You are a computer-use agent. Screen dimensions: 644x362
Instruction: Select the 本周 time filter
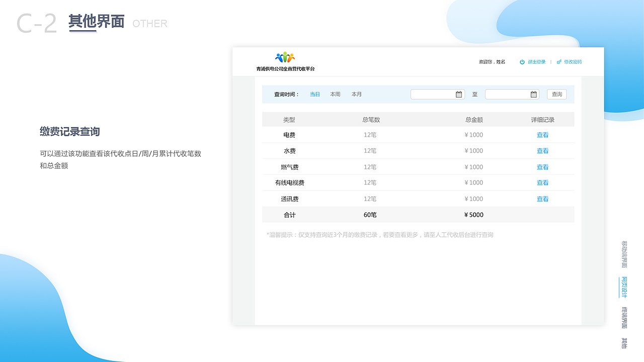point(335,94)
